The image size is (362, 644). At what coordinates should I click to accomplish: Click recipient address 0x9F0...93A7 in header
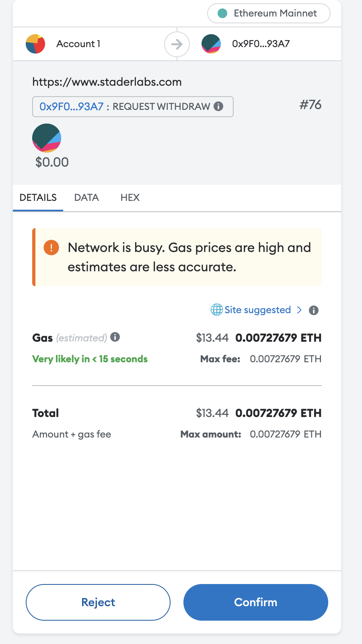(261, 44)
